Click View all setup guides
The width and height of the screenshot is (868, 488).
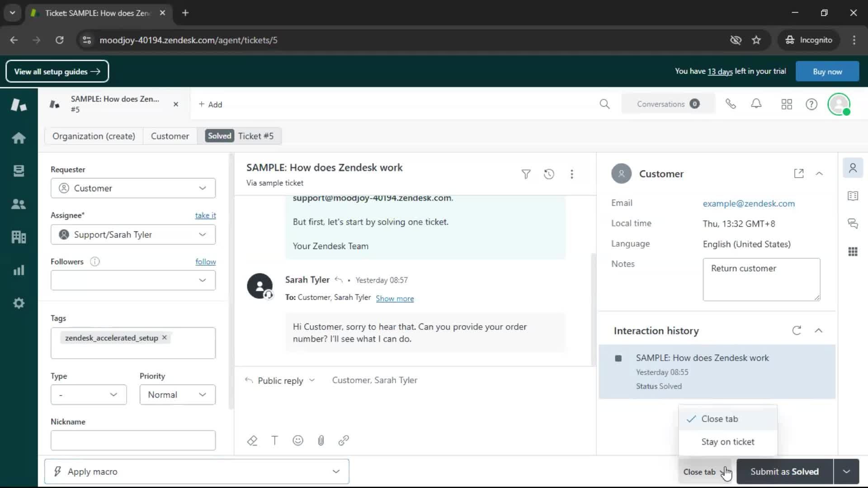57,71
